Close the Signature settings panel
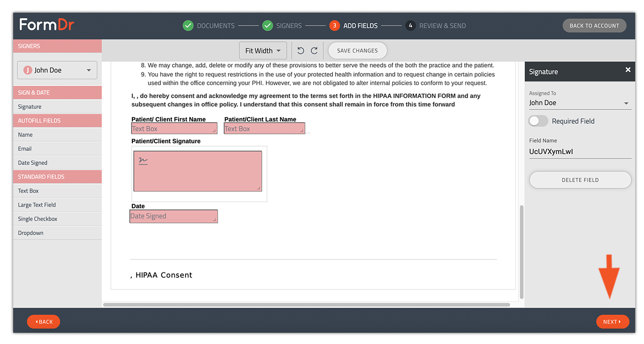The width and height of the screenshot is (644, 344). pos(628,70)
